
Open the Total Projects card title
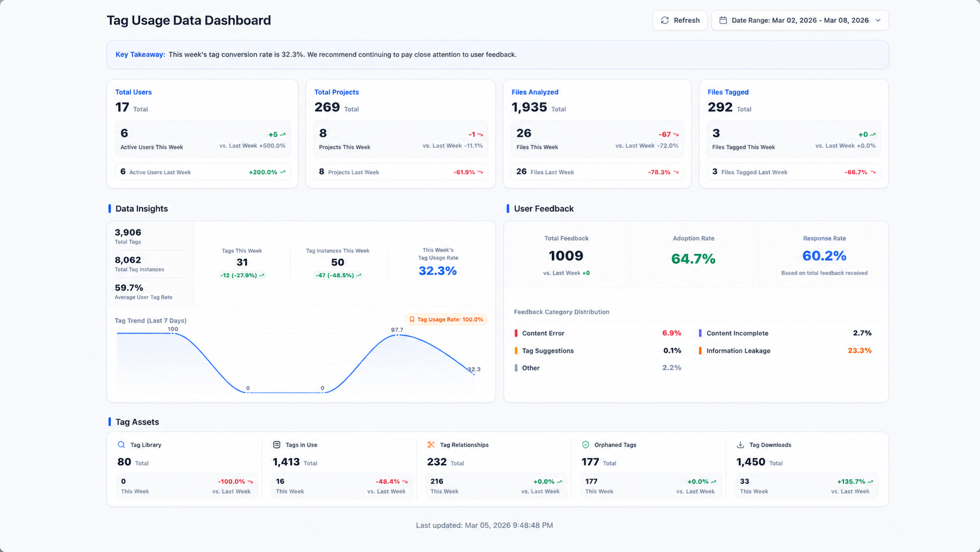(336, 92)
